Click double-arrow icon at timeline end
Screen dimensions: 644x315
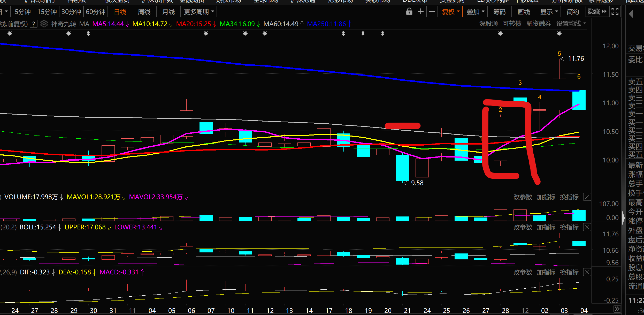tap(617, 309)
